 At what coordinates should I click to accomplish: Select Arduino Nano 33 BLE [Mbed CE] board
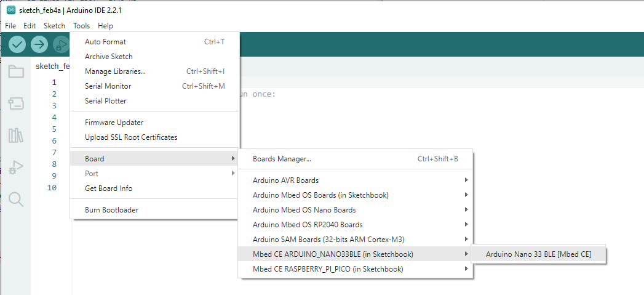(x=538, y=254)
